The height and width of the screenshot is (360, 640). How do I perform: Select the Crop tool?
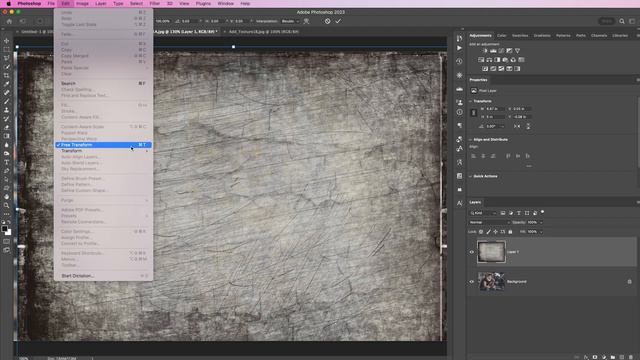pyautogui.click(x=7, y=76)
